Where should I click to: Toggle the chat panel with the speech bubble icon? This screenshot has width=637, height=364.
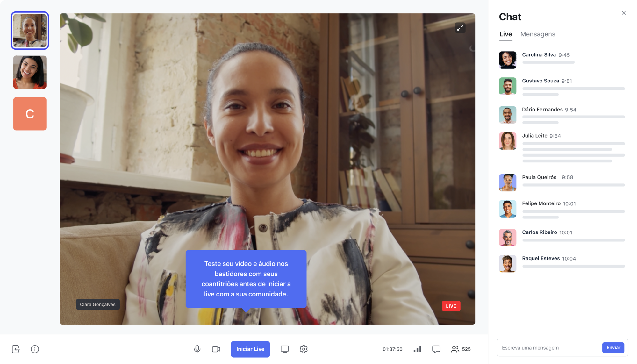click(436, 349)
